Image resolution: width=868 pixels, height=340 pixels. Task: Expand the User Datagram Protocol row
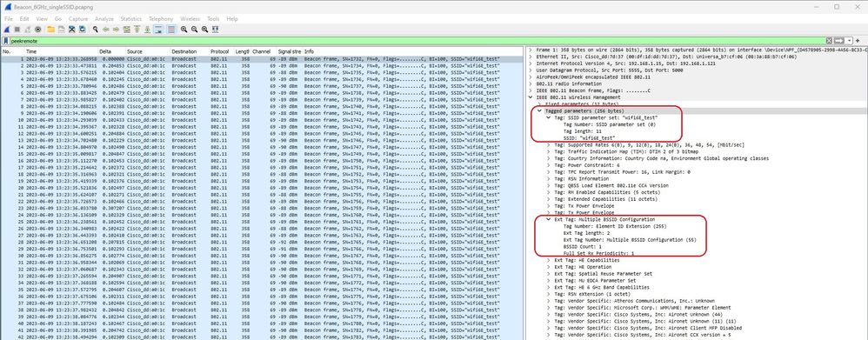pos(531,70)
